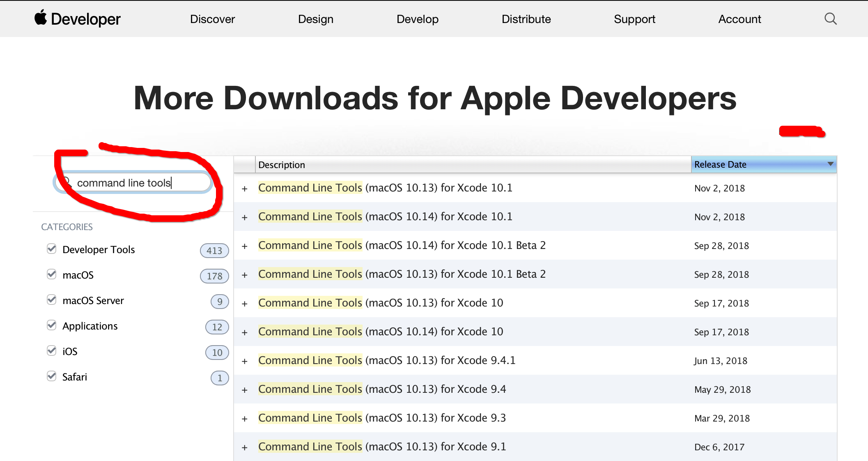This screenshot has width=868, height=461.
Task: Expand the Xcode 9.1 row
Action: point(245,447)
